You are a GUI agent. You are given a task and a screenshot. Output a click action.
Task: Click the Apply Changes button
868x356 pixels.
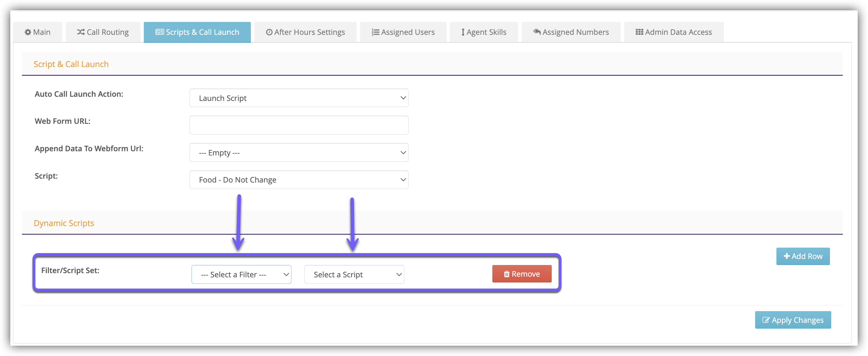[793, 320]
